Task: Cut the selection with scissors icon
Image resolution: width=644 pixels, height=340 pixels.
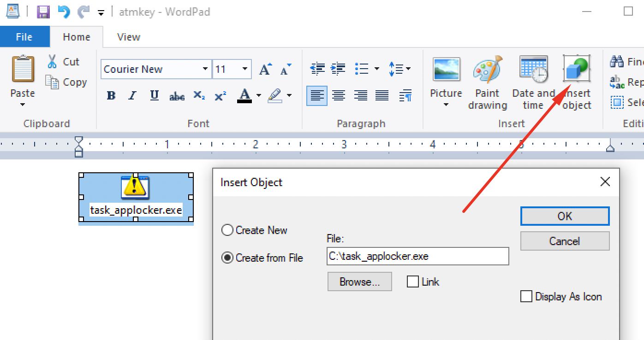Action: click(x=63, y=62)
